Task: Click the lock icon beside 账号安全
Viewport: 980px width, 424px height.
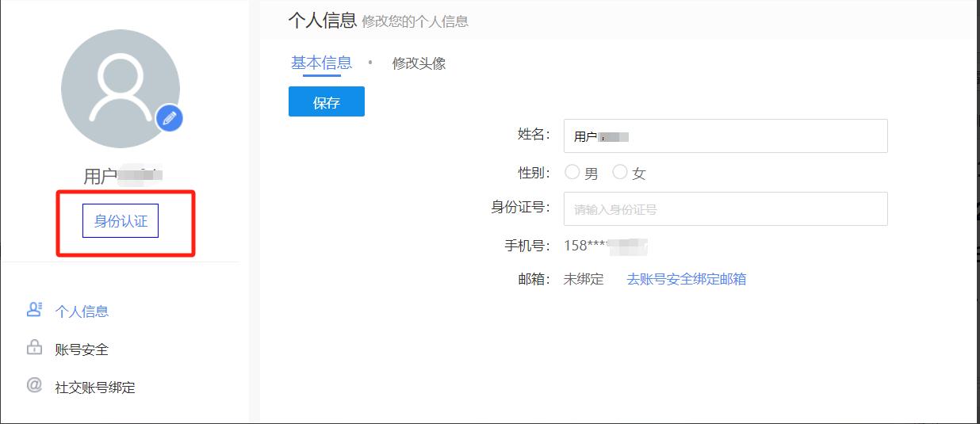Action: tap(34, 348)
